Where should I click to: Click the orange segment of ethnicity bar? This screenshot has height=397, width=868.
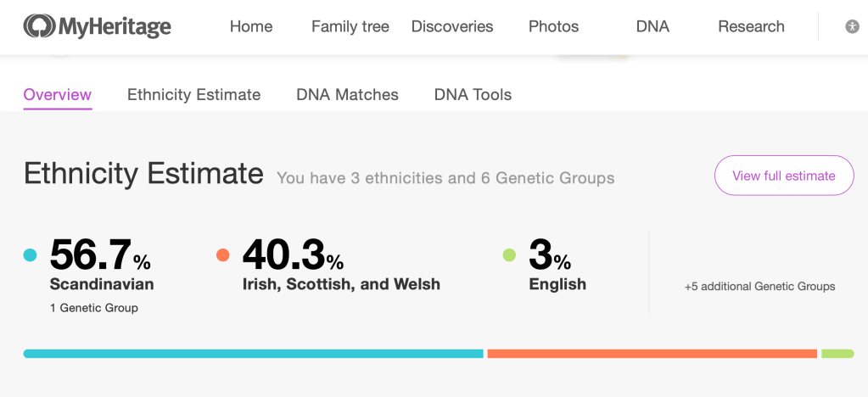click(652, 354)
